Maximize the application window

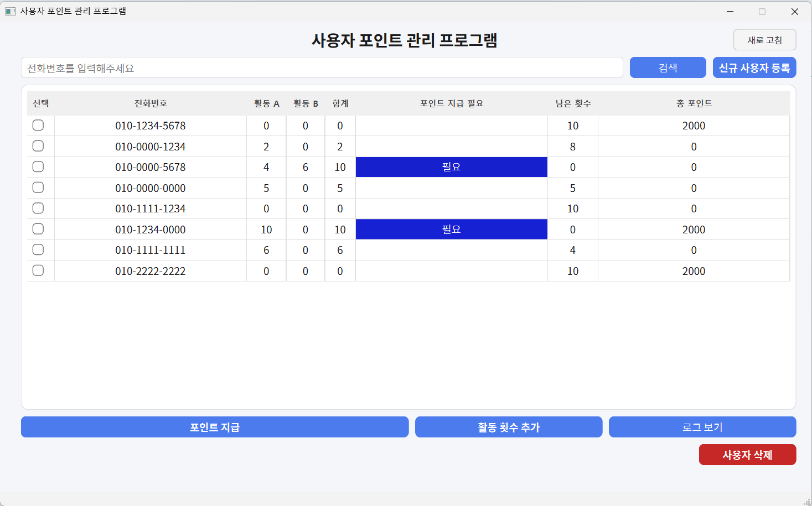pyautogui.click(x=762, y=12)
